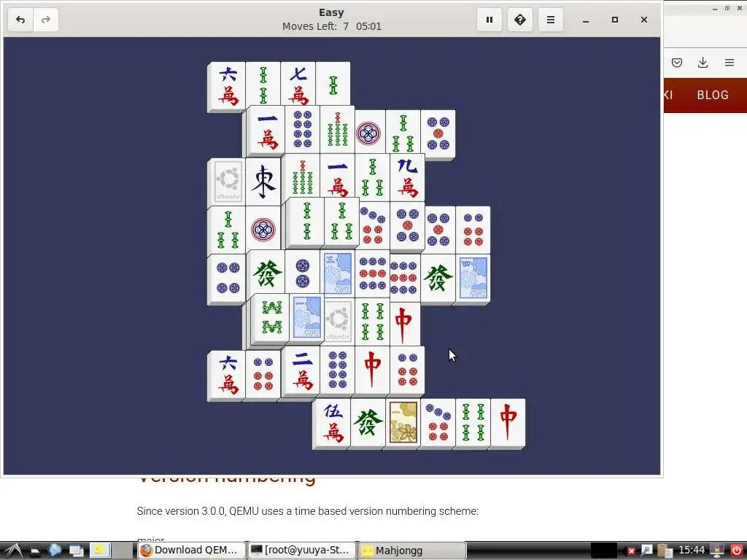This screenshot has width=747, height=560.
Task: Select the single bamboo tile beside seven wan
Action: (x=333, y=84)
